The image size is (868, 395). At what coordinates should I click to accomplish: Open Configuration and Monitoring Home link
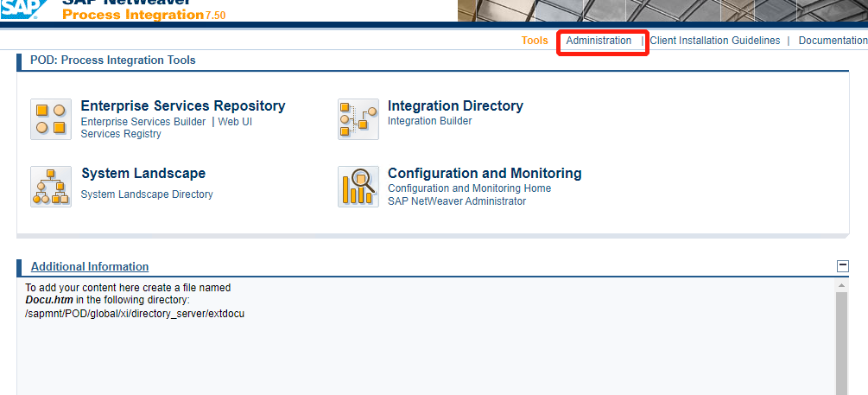[470, 188]
